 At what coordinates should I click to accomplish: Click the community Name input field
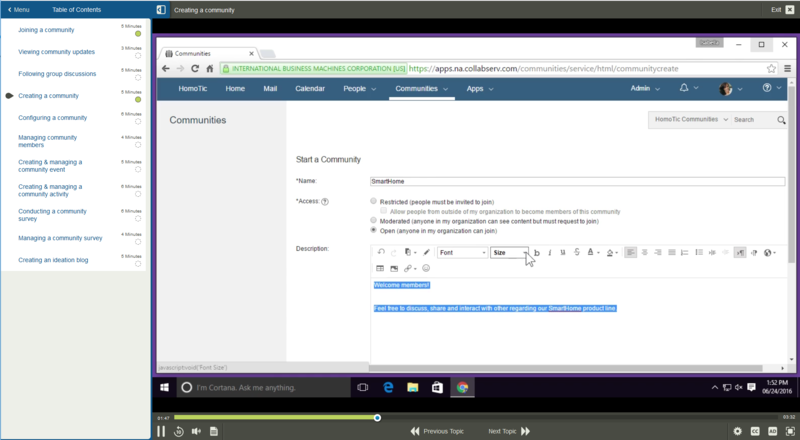[x=577, y=181]
